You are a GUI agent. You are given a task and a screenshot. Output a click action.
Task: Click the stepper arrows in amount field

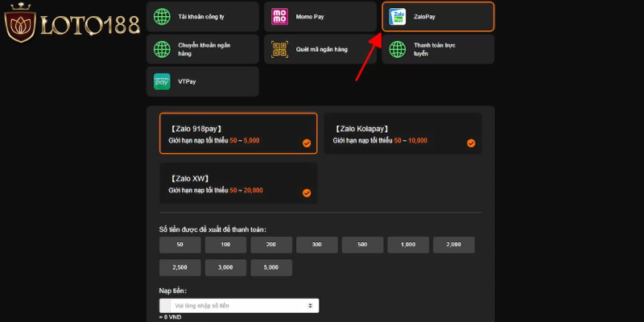pyautogui.click(x=311, y=306)
